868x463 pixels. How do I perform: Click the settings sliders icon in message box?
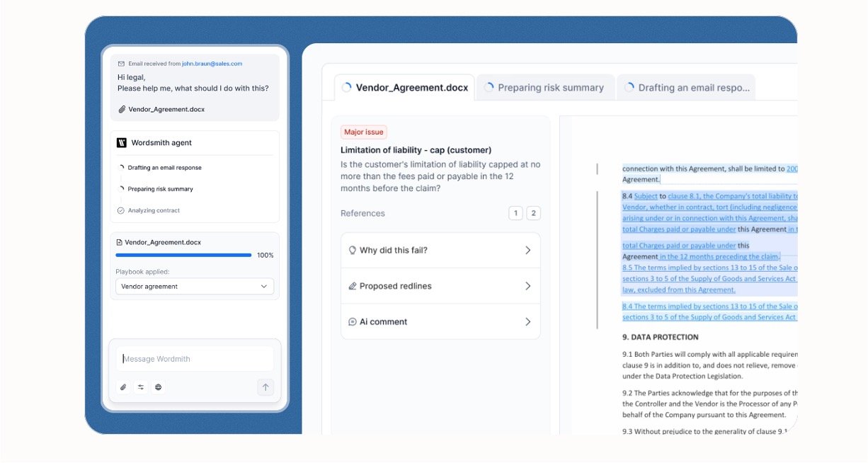[x=141, y=387]
